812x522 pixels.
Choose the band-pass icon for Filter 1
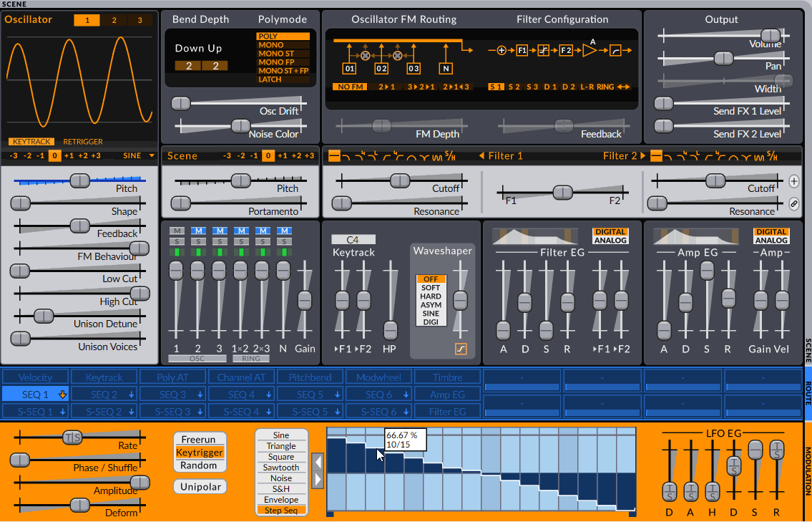411,156
